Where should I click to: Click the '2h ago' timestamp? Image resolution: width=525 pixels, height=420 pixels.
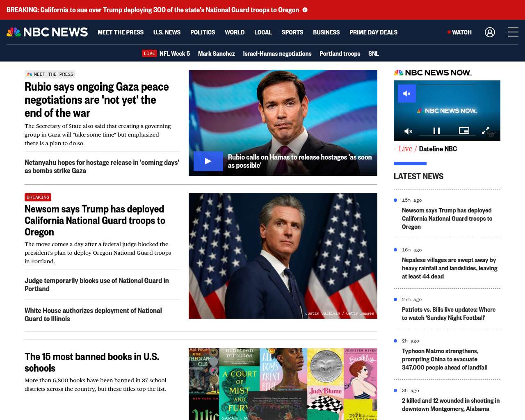(x=411, y=341)
